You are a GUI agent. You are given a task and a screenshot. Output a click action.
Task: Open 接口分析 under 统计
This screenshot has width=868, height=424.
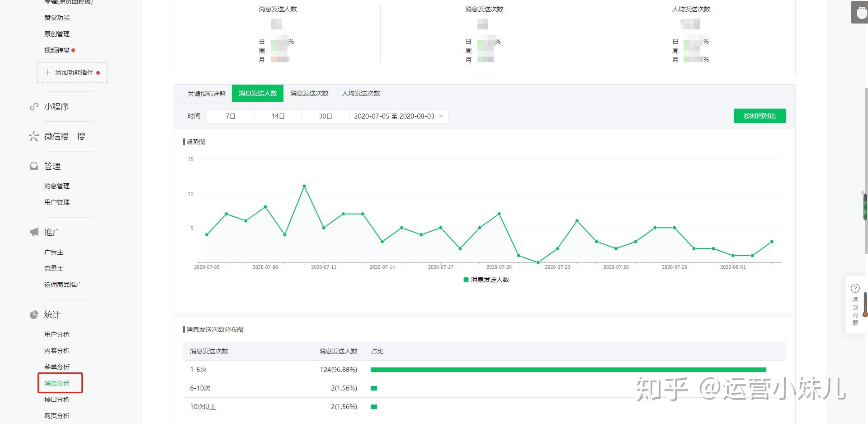pyautogui.click(x=57, y=400)
